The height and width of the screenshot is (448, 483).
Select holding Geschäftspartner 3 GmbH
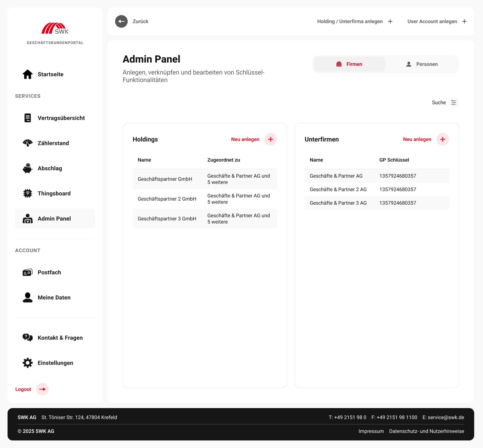[205, 218]
